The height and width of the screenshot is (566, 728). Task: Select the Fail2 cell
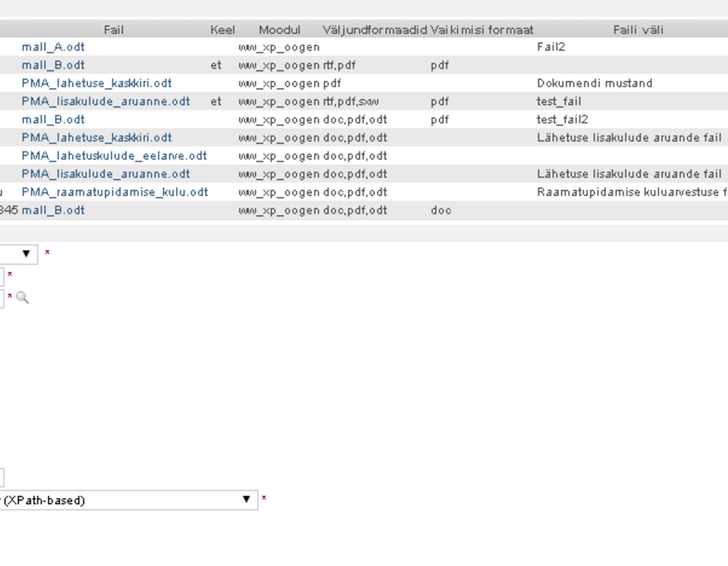[x=551, y=47]
